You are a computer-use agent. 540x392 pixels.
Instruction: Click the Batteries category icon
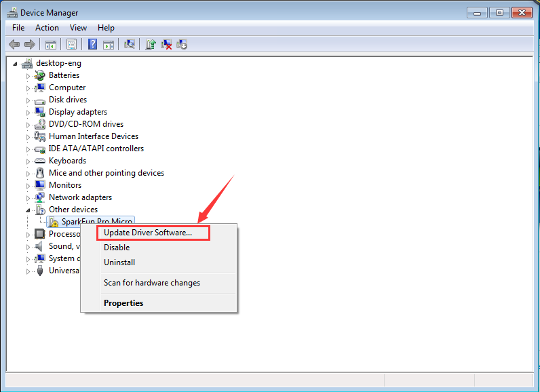tap(40, 75)
